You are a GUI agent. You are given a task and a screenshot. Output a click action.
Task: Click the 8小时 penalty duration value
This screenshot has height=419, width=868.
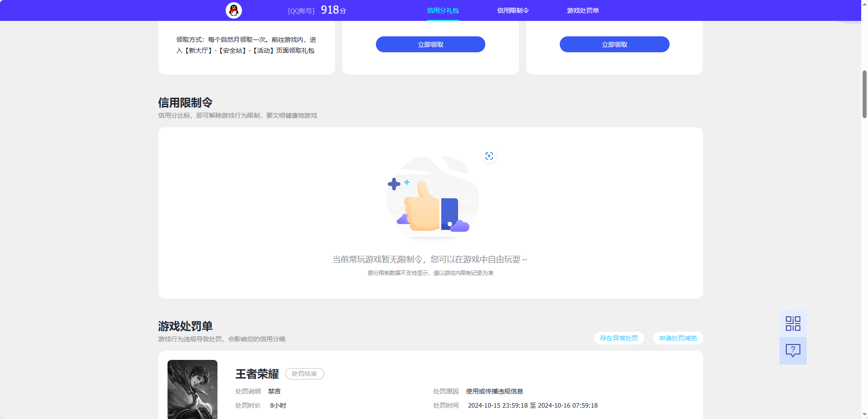click(x=278, y=405)
